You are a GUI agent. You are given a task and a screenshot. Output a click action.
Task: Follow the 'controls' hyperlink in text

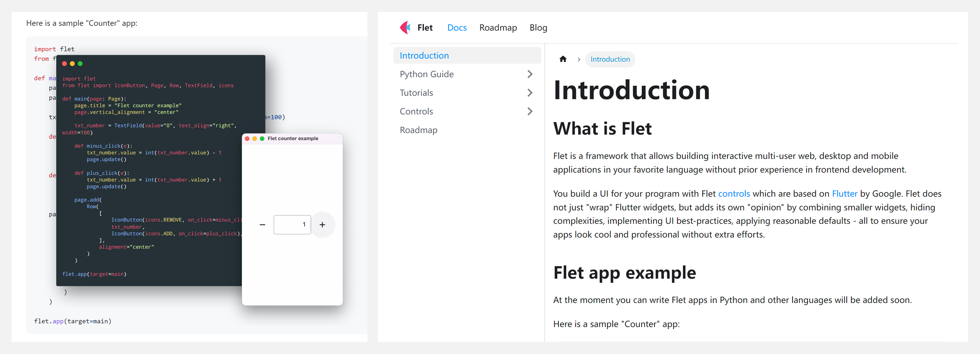point(734,194)
